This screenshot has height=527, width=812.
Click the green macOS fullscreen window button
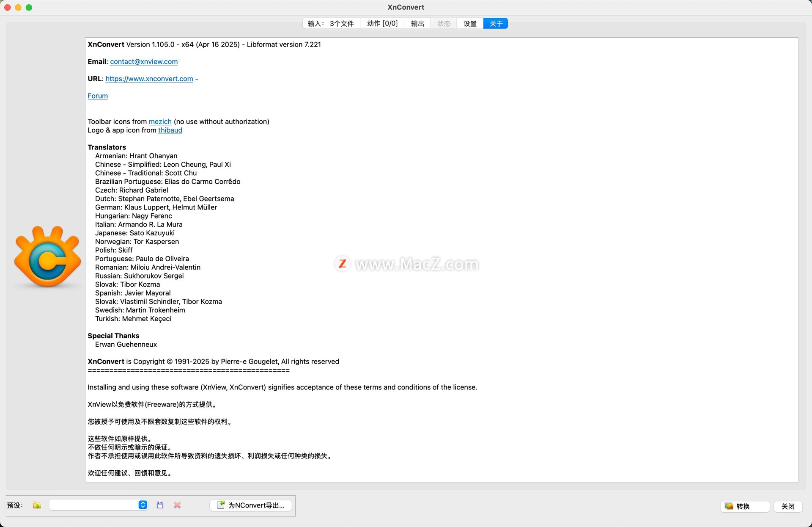point(29,7)
